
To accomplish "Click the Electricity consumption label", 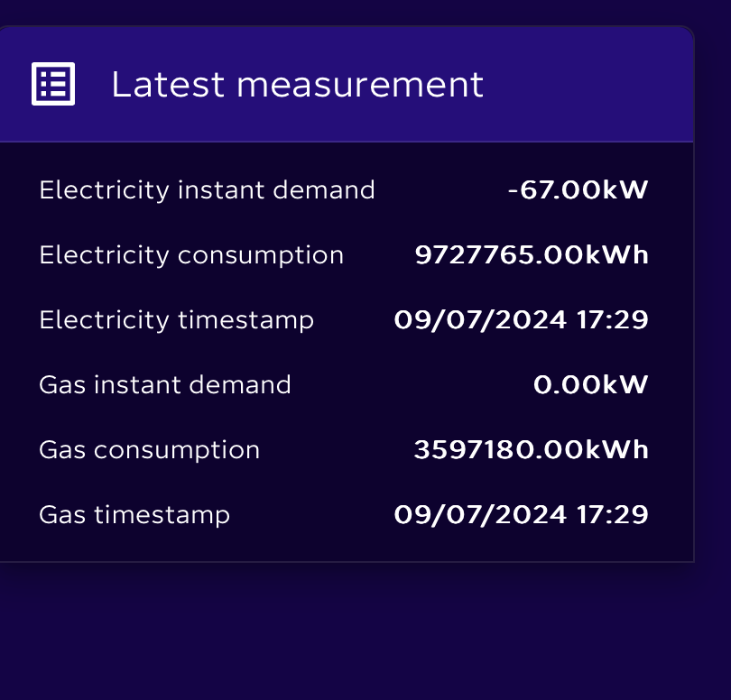I will pyautogui.click(x=191, y=255).
